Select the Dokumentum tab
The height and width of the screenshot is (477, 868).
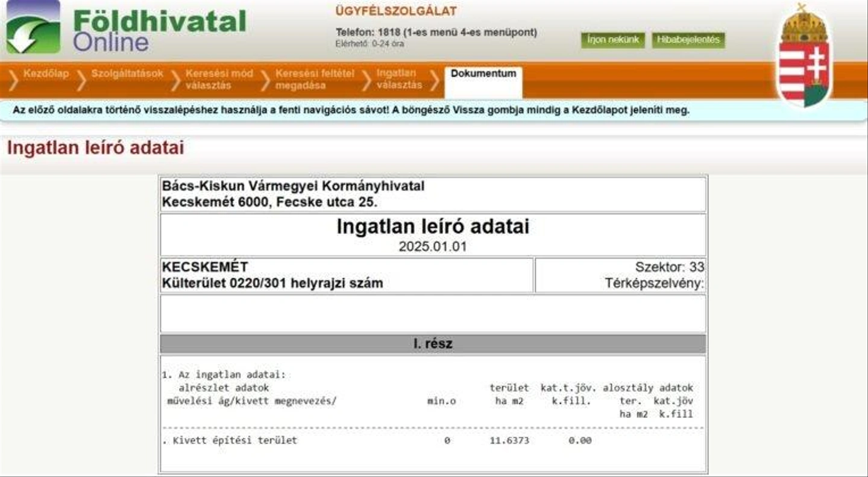pyautogui.click(x=483, y=82)
